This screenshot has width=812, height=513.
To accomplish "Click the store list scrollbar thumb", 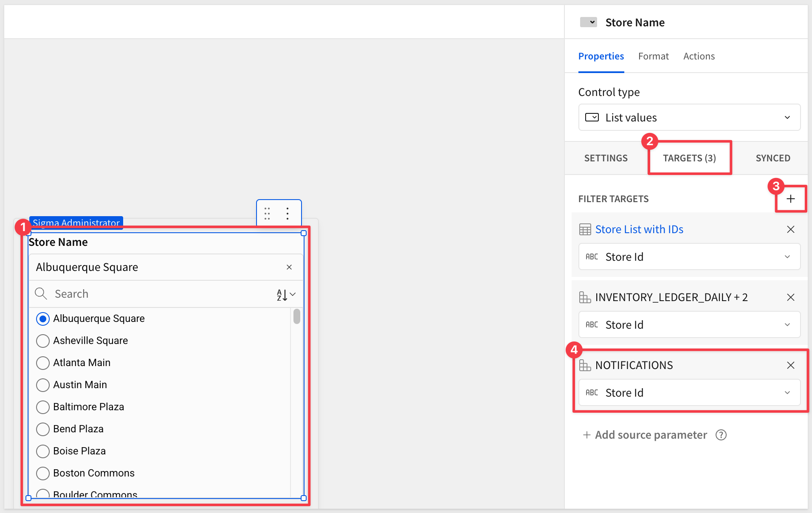I will (x=296, y=316).
